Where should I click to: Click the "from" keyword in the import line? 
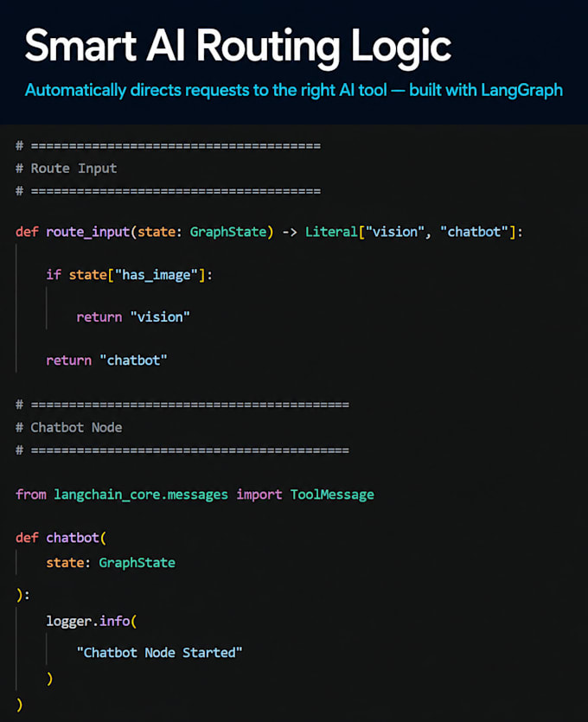click(31, 495)
